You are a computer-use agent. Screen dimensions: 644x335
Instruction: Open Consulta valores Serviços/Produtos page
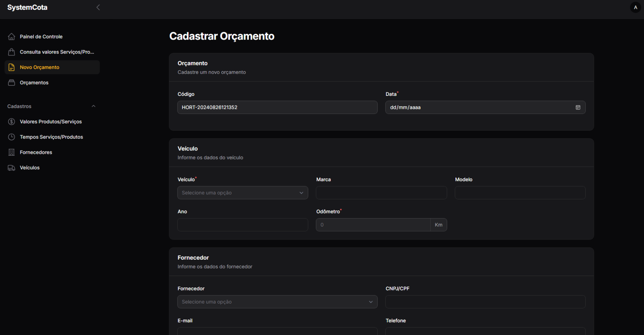coord(52,52)
